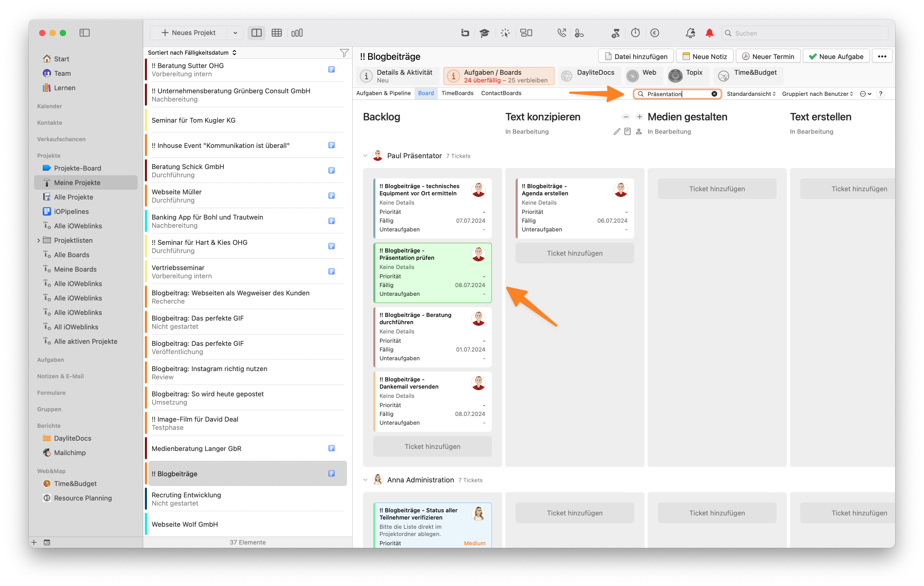Click the person icon beside Text konzipieren
This screenshot has width=924, height=586.
pos(639,132)
